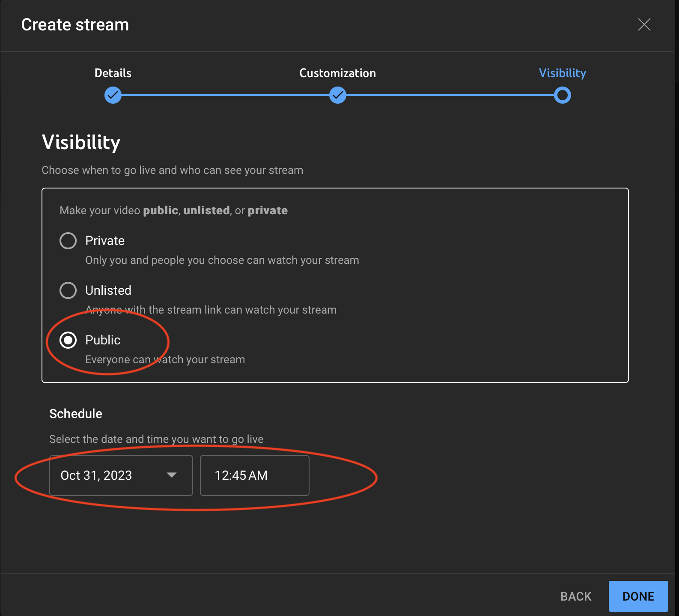Click 'Choose when to go live' subtitle

click(x=173, y=170)
